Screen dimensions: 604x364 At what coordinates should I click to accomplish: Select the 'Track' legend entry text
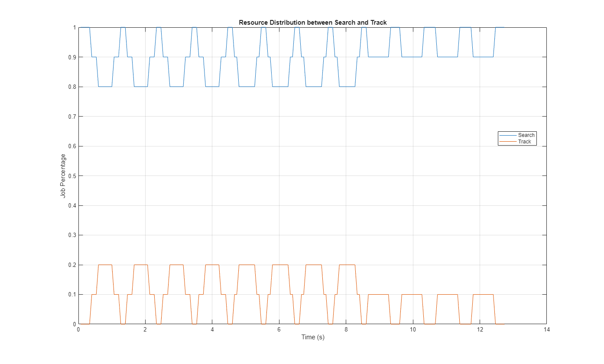524,142
